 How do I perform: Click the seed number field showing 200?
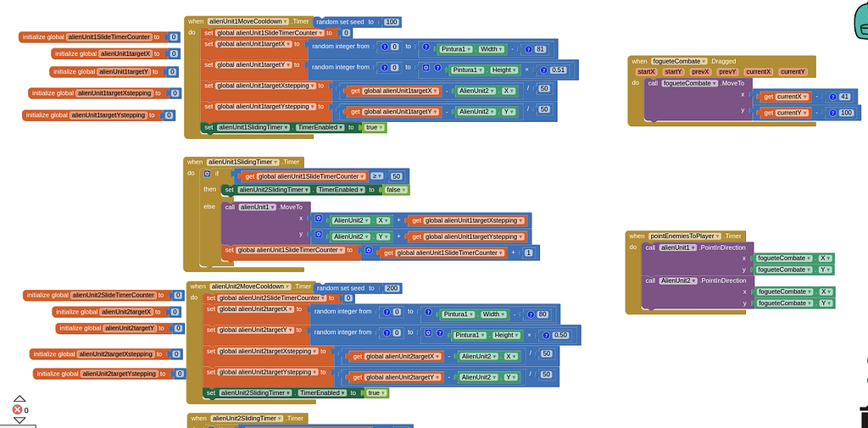(x=392, y=288)
